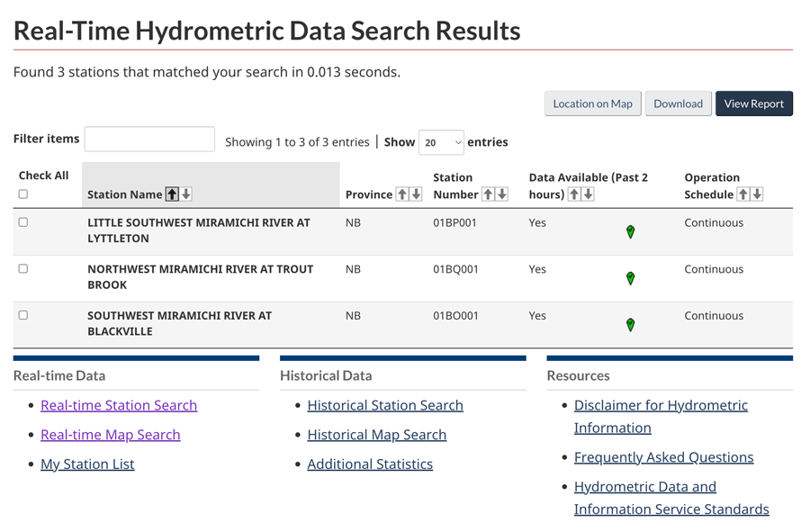The height and width of the screenshot is (532, 810).
Task: Sort Operation Schedule column descending arrow
Action: click(x=757, y=194)
